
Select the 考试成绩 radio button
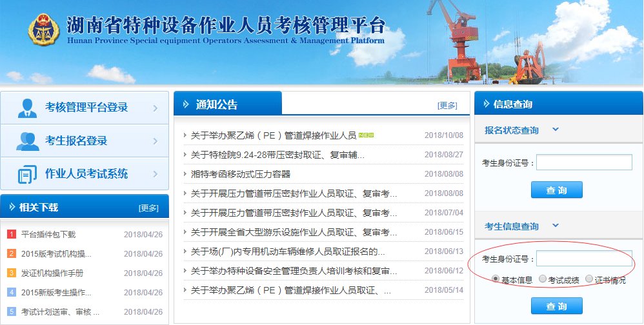(543, 279)
